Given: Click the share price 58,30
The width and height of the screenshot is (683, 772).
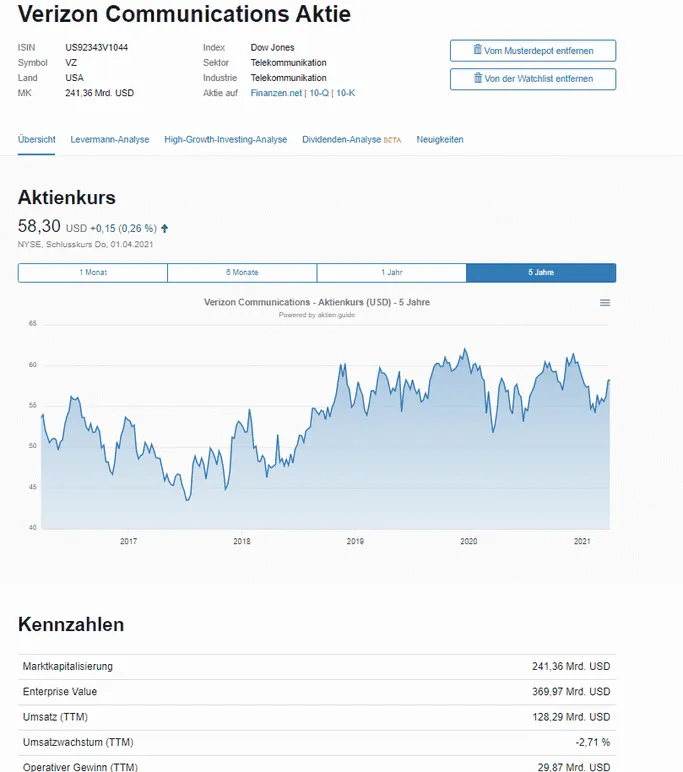Looking at the screenshot, I should click(39, 226).
